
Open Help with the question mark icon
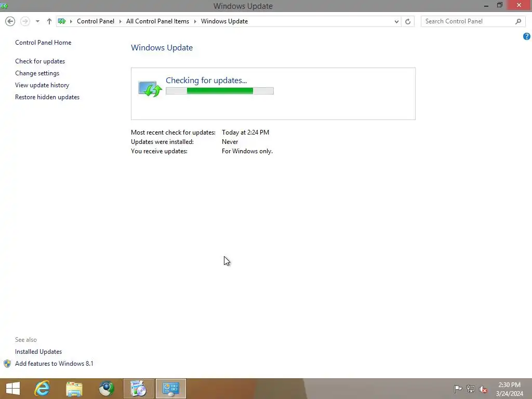click(527, 36)
